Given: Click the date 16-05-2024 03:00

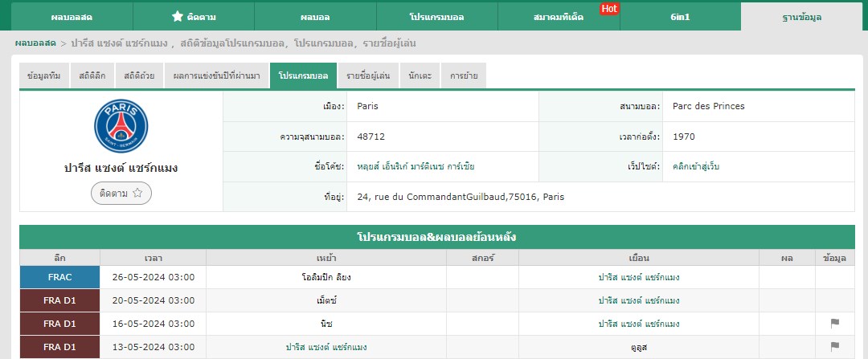Looking at the screenshot, I should click(153, 324).
